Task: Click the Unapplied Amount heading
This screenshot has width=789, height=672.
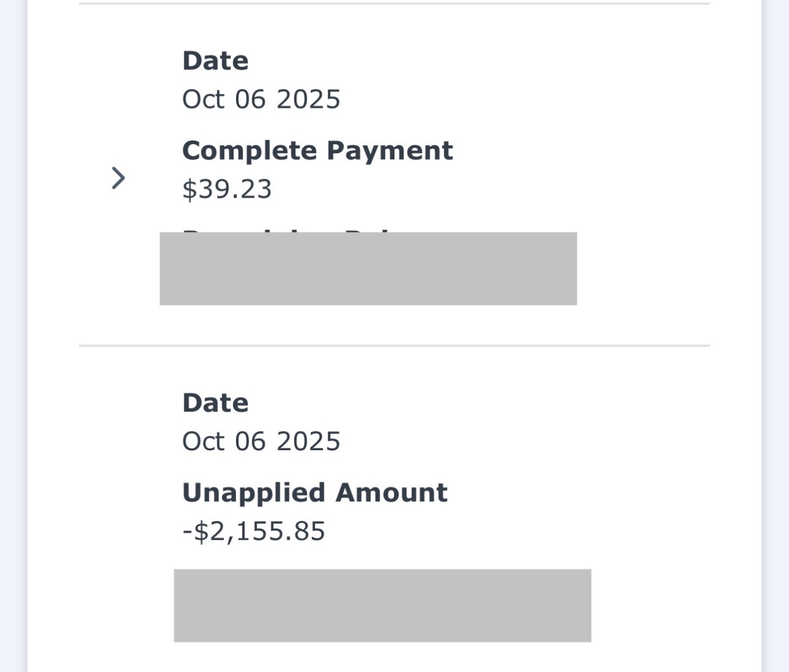Action: click(x=314, y=493)
